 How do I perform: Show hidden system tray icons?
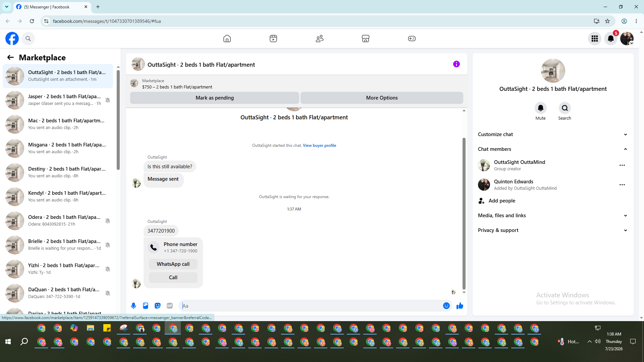[589, 342]
